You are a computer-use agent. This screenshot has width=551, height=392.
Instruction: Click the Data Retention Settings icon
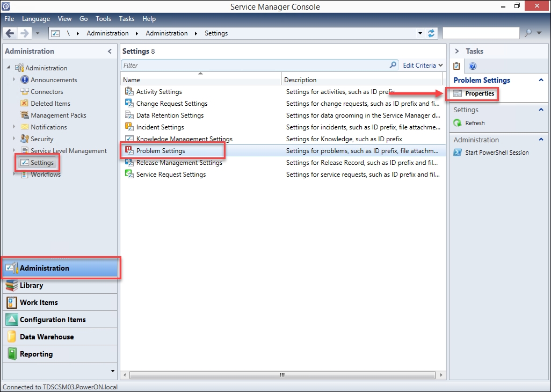129,115
